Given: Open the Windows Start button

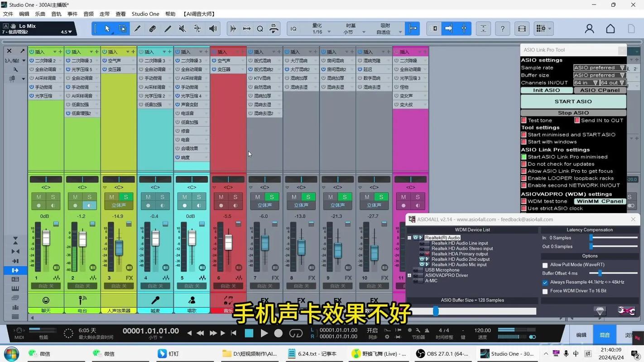Looking at the screenshot, I should coord(11,353).
